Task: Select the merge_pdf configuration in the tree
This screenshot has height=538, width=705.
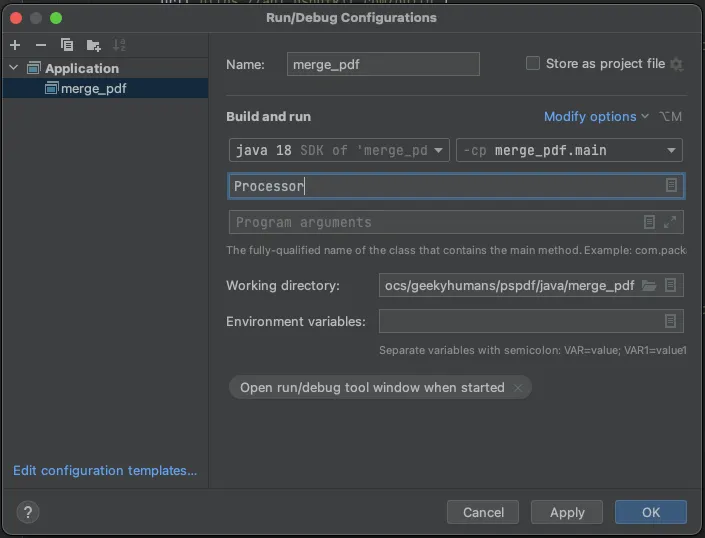Action: point(93,88)
